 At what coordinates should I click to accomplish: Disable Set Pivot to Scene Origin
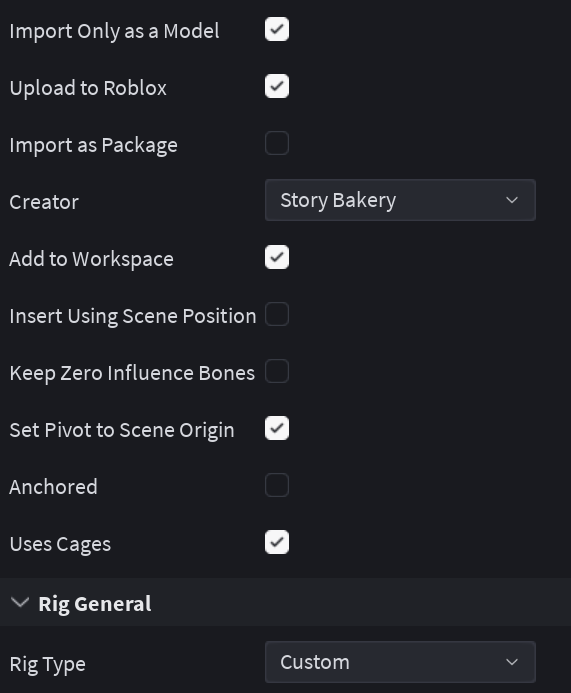pyautogui.click(x=277, y=428)
